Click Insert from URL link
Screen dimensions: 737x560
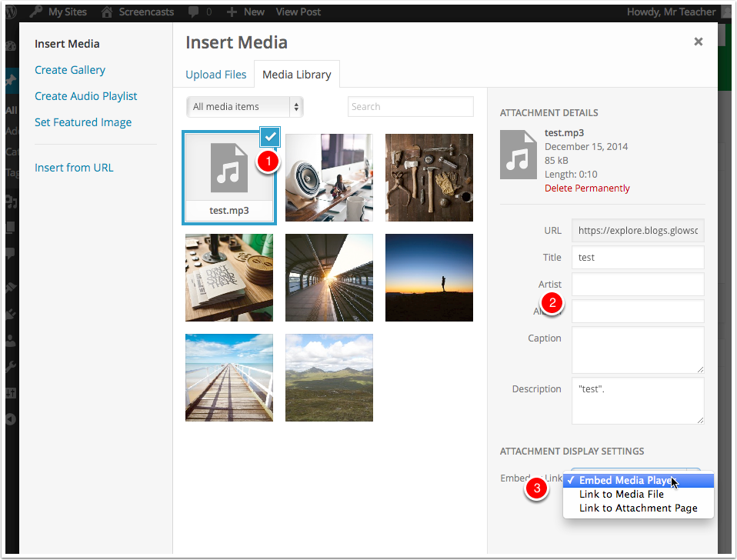(74, 168)
